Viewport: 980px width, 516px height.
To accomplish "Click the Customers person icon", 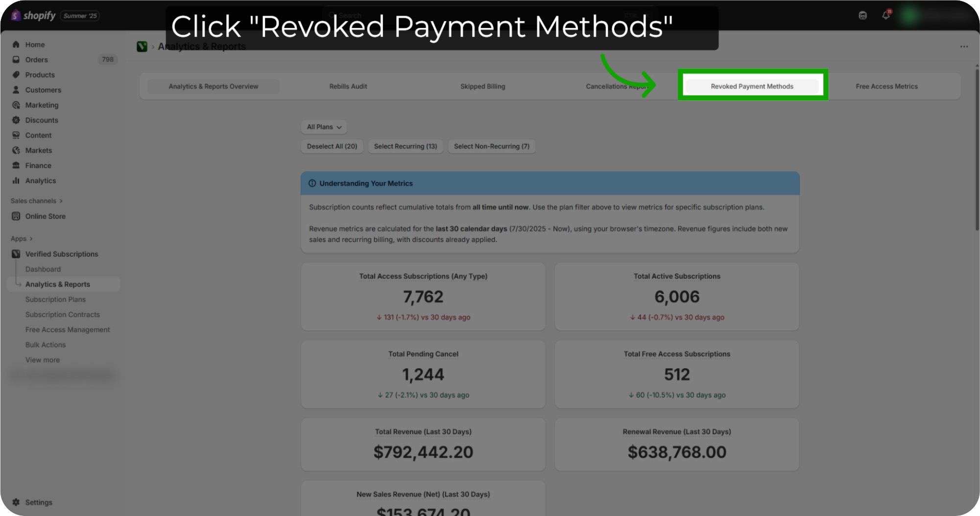I will coord(16,90).
